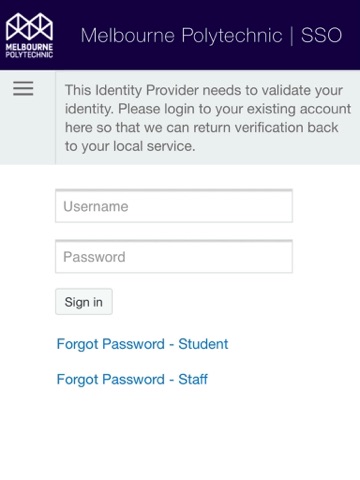Expand the sidebar using three-line icon
The height and width of the screenshot is (480, 360).
[23, 89]
